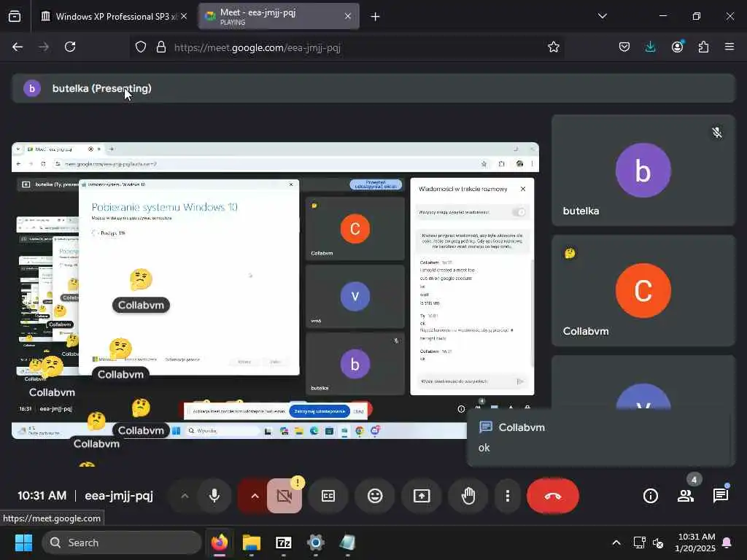
Task: Show the participants people panel
Action: 686,496
